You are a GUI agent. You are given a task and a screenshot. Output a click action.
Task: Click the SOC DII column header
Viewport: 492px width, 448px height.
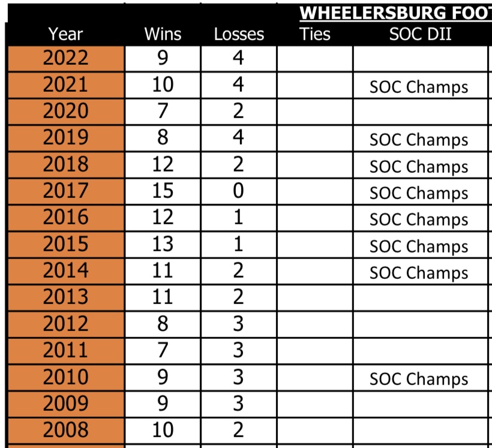tap(420, 34)
